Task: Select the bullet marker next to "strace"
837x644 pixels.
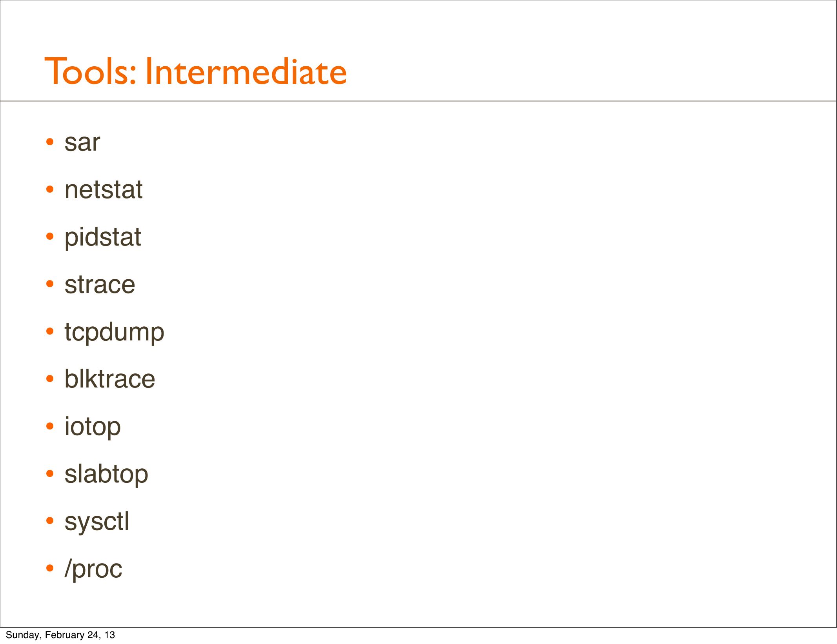Action: [x=50, y=284]
